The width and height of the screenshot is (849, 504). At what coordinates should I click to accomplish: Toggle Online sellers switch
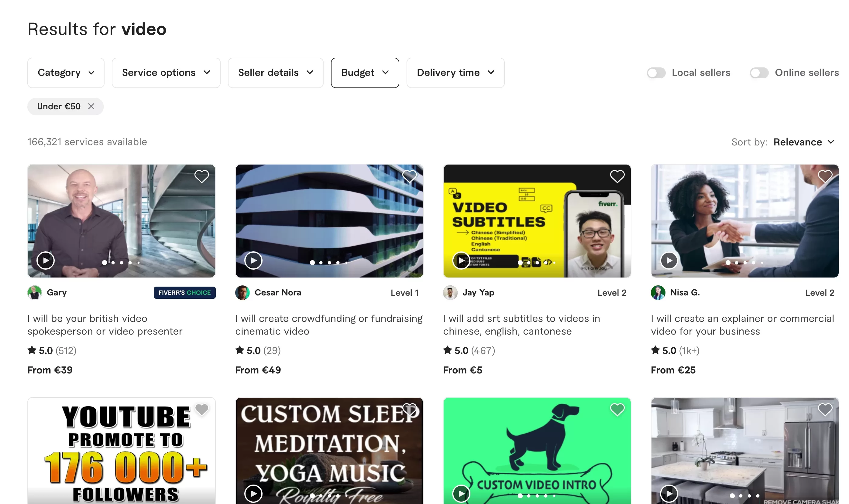click(759, 73)
